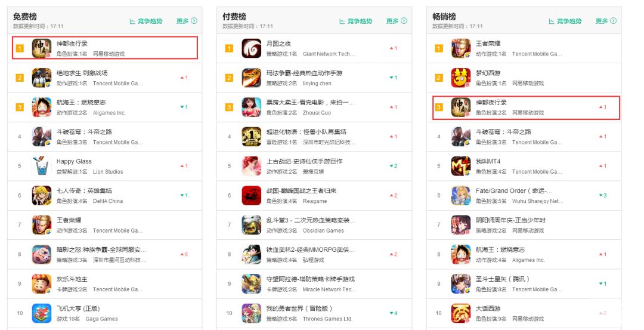Image resolution: width=644 pixels, height=330 pixels.
Task: Click the 大话西游 game icon
Action: point(461,313)
